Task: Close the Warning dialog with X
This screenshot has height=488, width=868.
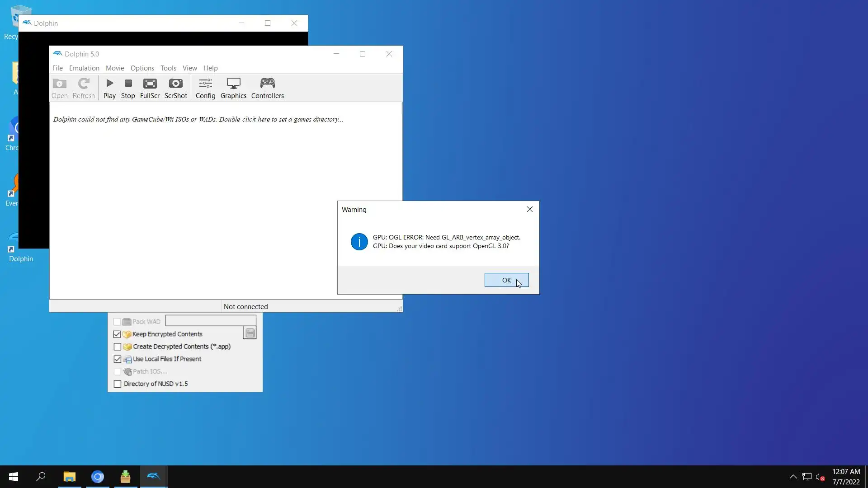Action: click(530, 209)
